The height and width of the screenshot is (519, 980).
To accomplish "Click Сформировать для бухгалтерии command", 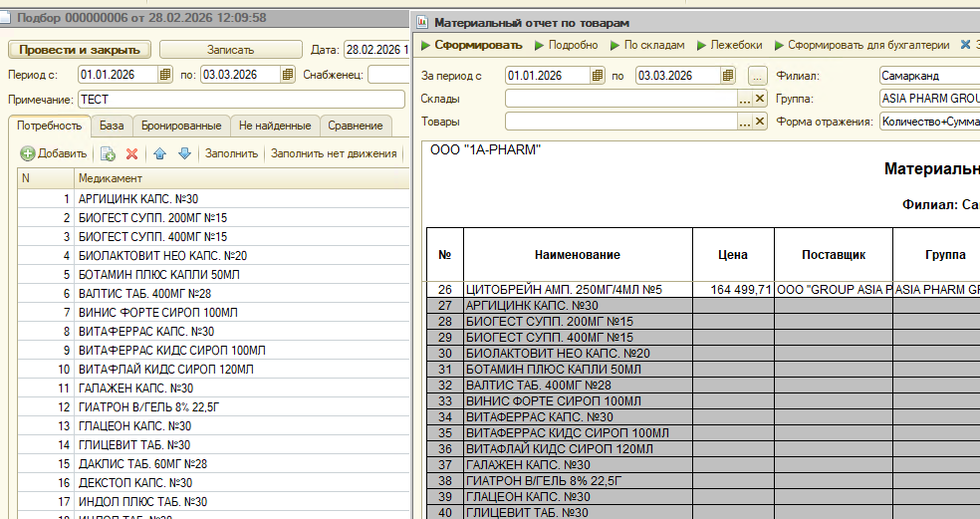I will (x=861, y=45).
